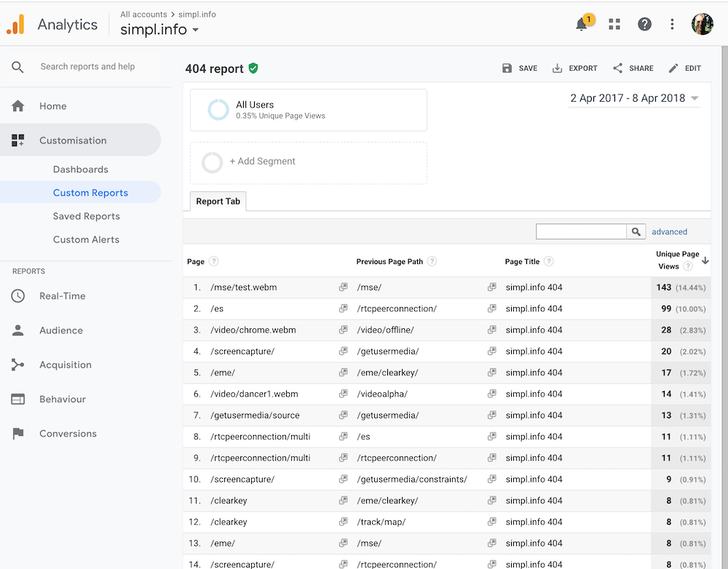
Task: Click the user account avatar
Action: [x=702, y=24]
